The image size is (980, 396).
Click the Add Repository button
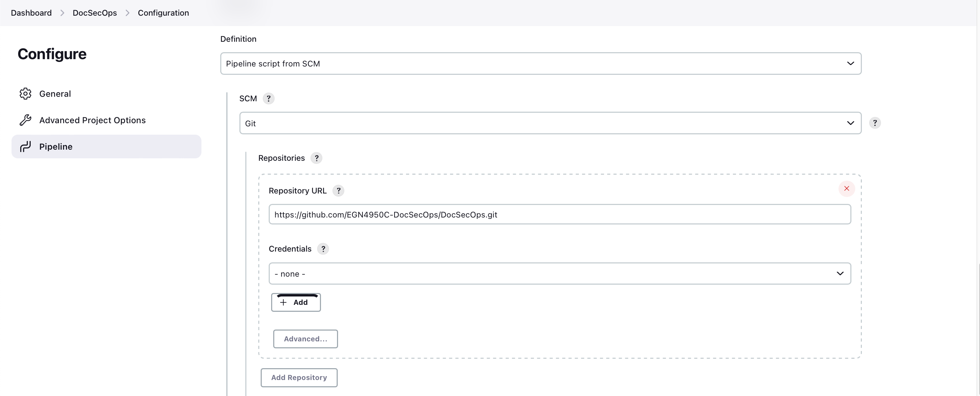click(299, 377)
